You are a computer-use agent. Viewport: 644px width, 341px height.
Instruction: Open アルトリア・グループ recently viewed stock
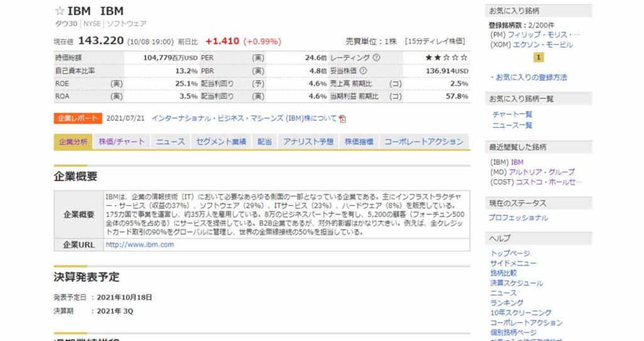[541, 172]
